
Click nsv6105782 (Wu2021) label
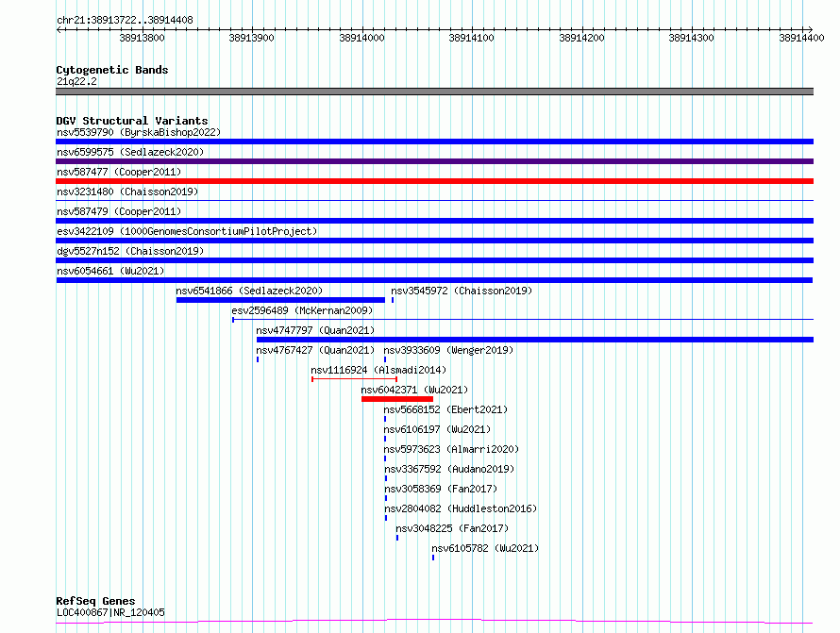pos(485,548)
